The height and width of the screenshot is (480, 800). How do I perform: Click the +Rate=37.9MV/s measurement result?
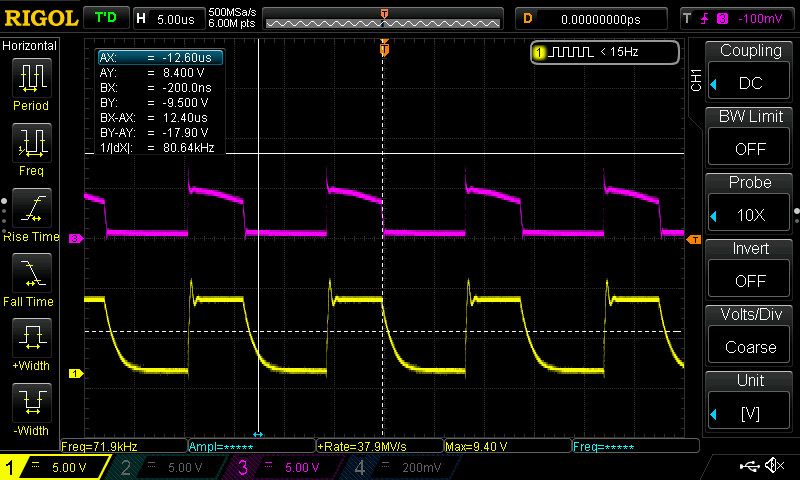pyautogui.click(x=380, y=446)
